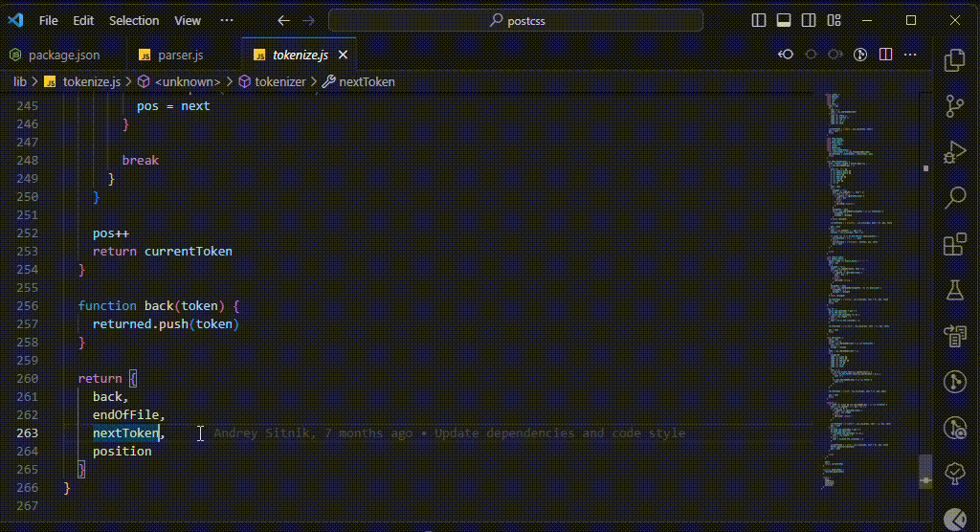
Task: Click line number 263 in the gutter
Action: (x=27, y=433)
